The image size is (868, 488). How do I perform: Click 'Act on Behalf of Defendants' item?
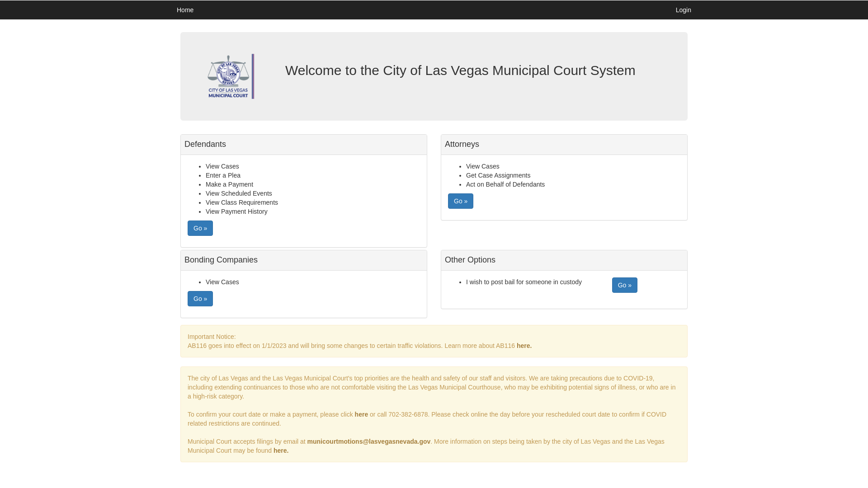505,184
